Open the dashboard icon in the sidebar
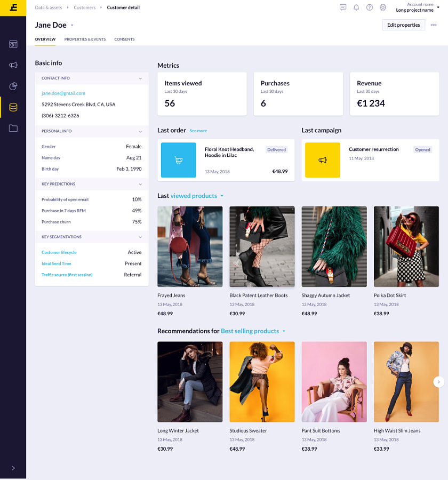Screen dimensions: 448x480 [13, 44]
